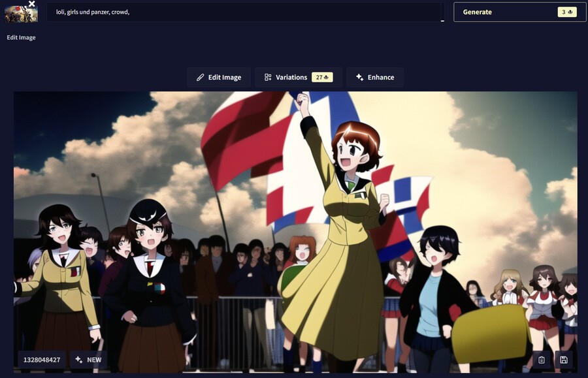Click the Variations grid icon
The width and height of the screenshot is (588, 378).
pyautogui.click(x=268, y=77)
